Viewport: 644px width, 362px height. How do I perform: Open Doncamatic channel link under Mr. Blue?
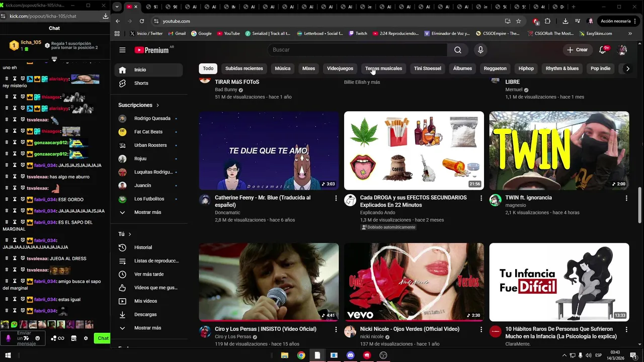(228, 213)
